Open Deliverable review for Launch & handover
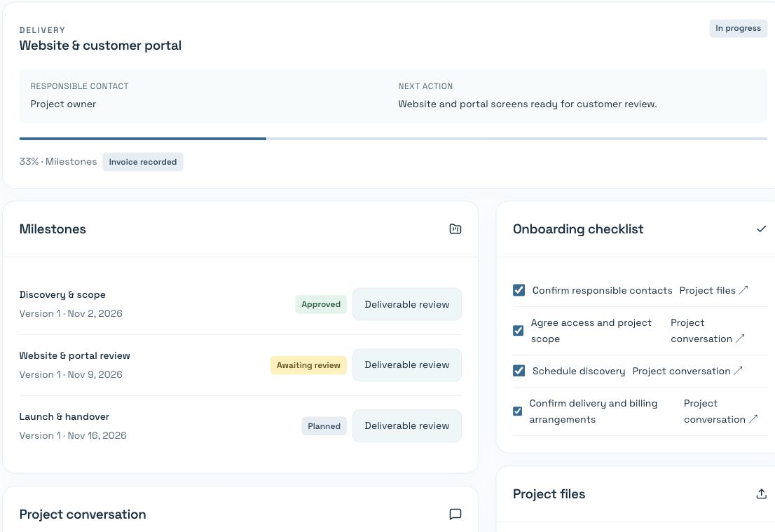Viewport: 775px width, 532px height. click(407, 425)
